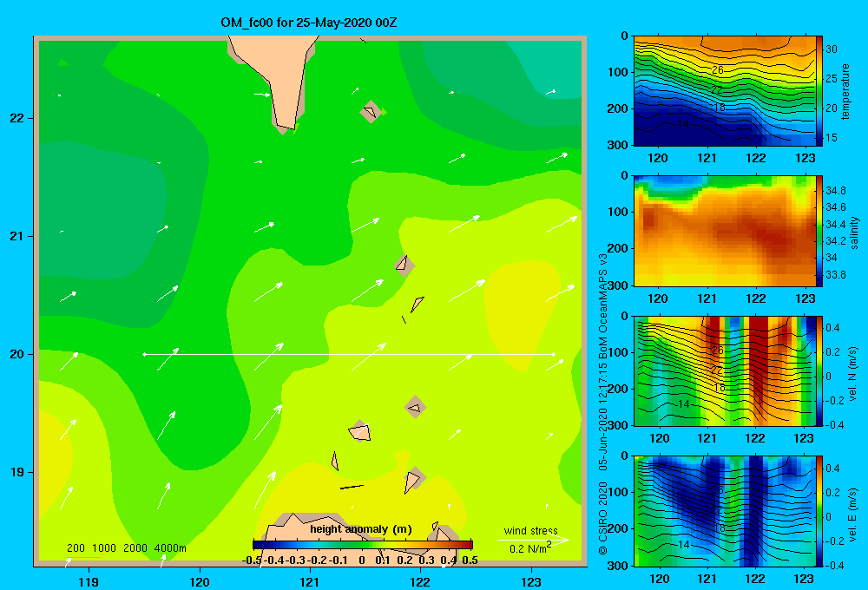Click the 34.8 tick on salinity colorbar
The height and width of the screenshot is (590, 868).
[836, 190]
